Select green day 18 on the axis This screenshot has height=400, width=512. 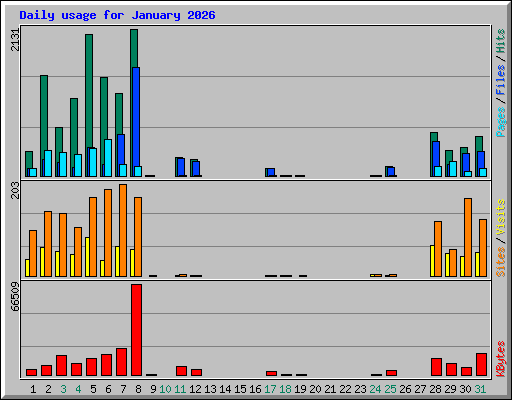tap(285, 389)
